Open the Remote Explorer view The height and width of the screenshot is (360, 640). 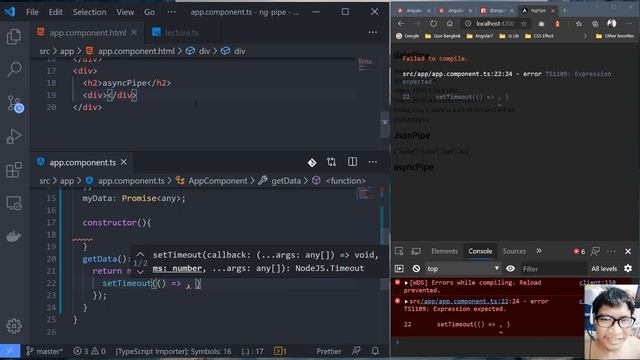click(x=14, y=203)
